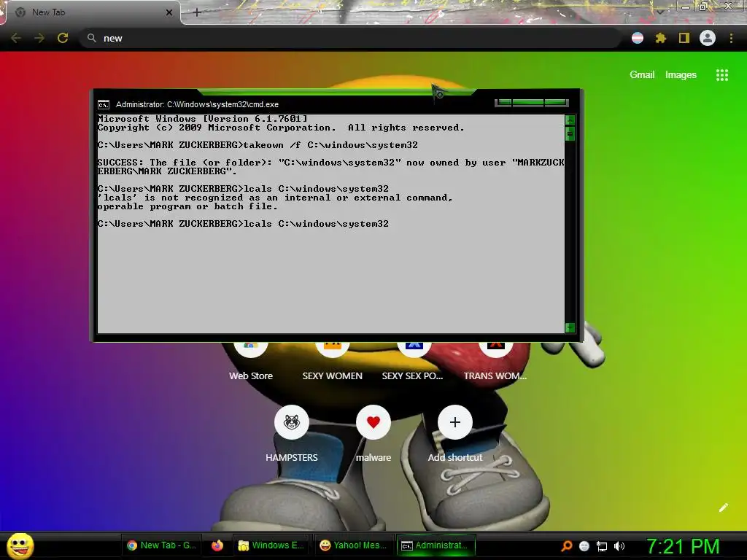The width and height of the screenshot is (747, 560).
Task: Click the cmd scrollbar down arrow
Action: tap(570, 327)
